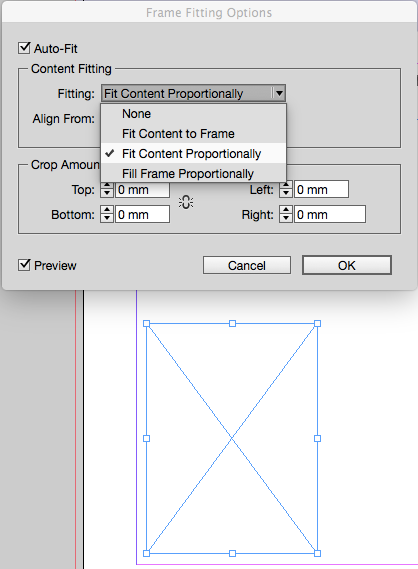Image resolution: width=418 pixels, height=569 pixels.
Task: Adjust Right crop amount using the stepper
Action: [x=286, y=214]
